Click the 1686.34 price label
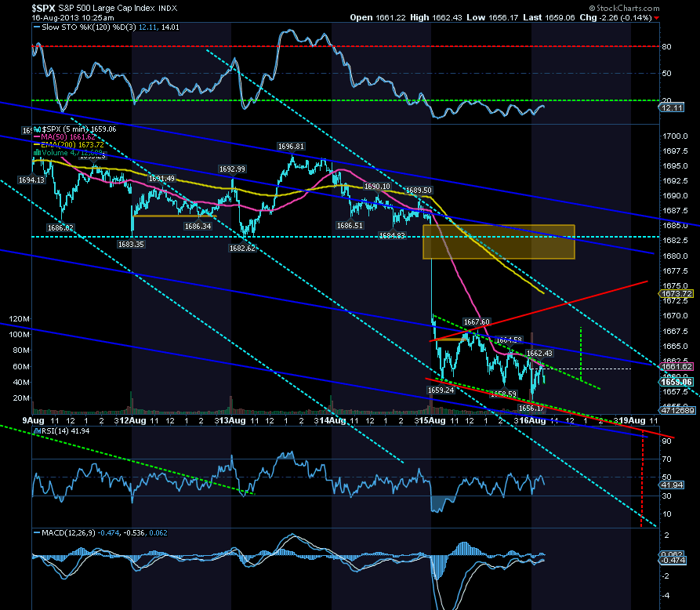The height and width of the screenshot is (610, 700). point(198,227)
